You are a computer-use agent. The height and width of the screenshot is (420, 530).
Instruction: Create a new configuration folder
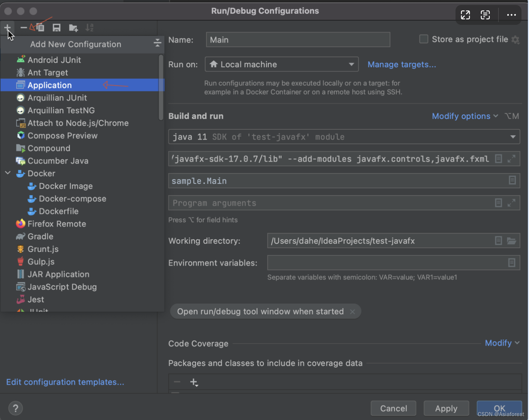(73, 27)
